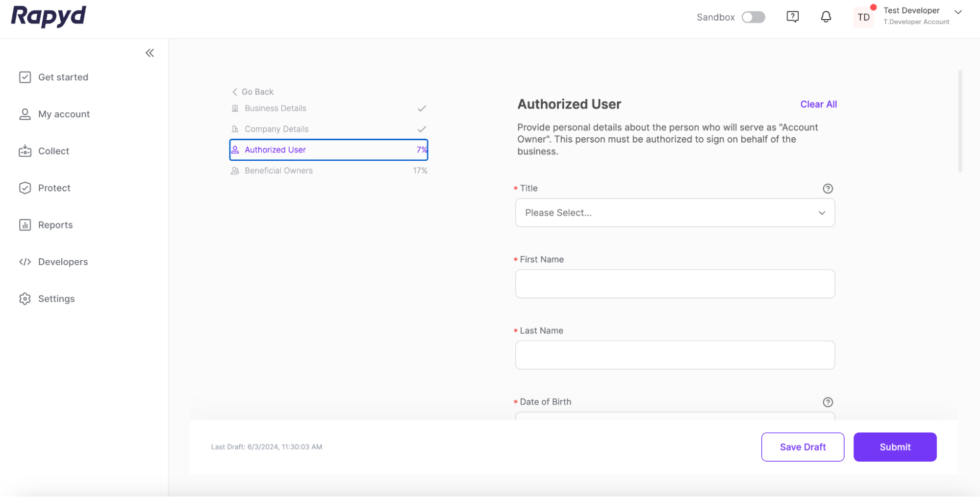The image size is (980, 497).
Task: Expand the Test Developer account menu
Action: (957, 12)
